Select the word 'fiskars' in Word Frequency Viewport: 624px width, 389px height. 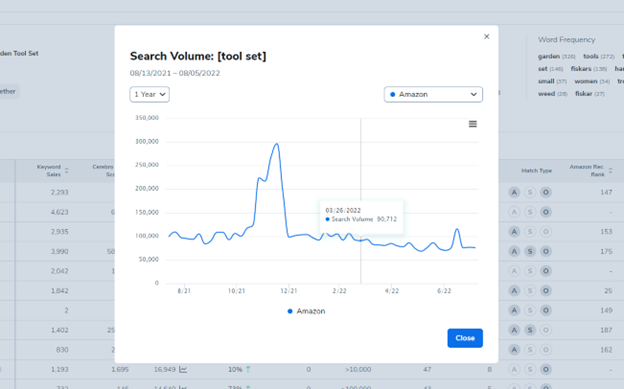pos(581,69)
